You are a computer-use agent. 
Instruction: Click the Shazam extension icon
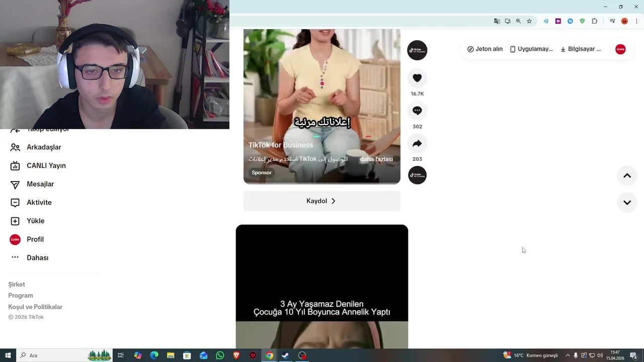[570, 21]
